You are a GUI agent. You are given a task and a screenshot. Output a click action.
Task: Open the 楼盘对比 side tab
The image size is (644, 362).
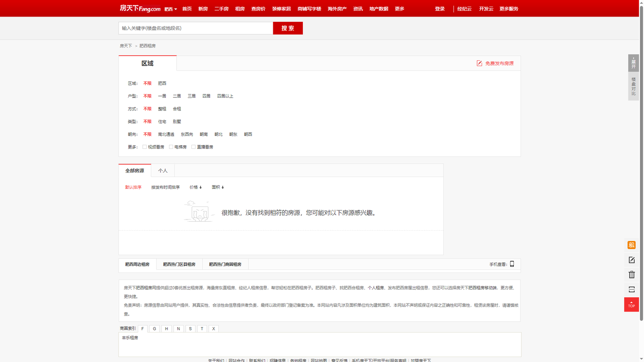click(x=633, y=86)
